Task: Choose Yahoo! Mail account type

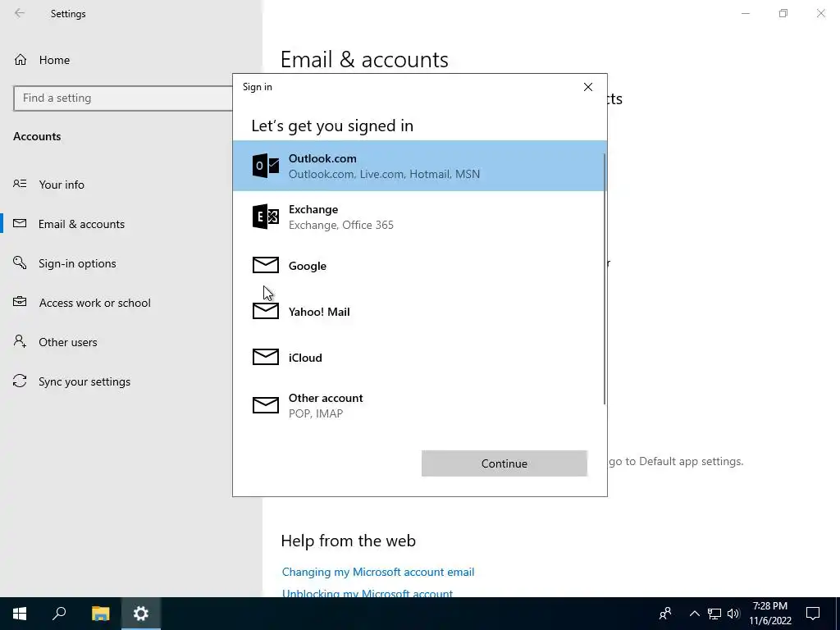Action: 418,311
